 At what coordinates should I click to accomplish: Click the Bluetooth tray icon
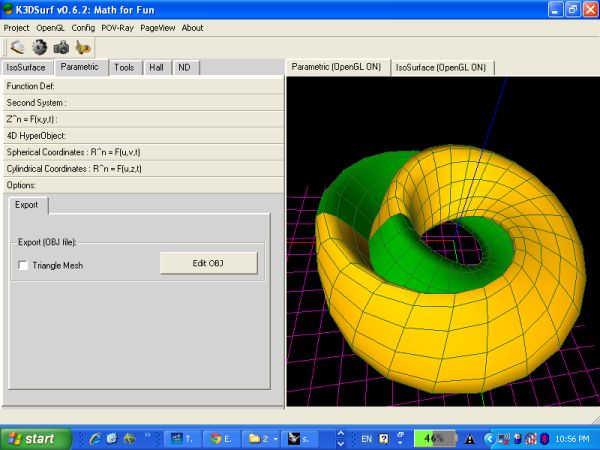point(544,439)
